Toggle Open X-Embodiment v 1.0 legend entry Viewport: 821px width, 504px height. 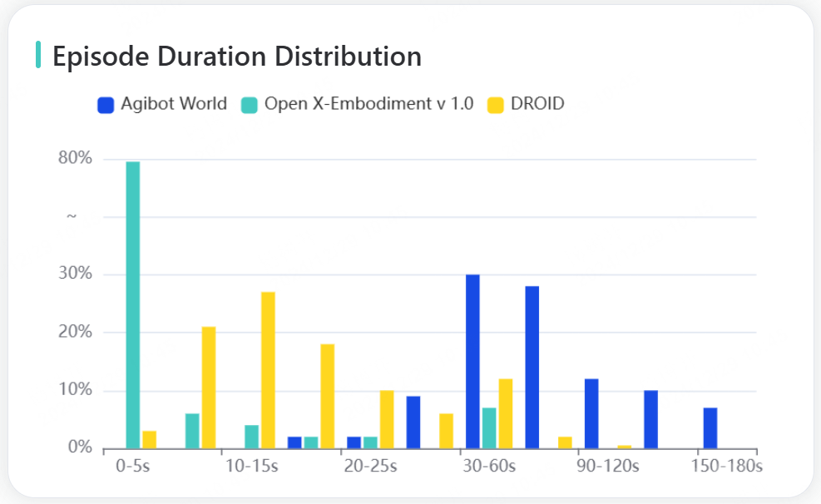(x=357, y=104)
